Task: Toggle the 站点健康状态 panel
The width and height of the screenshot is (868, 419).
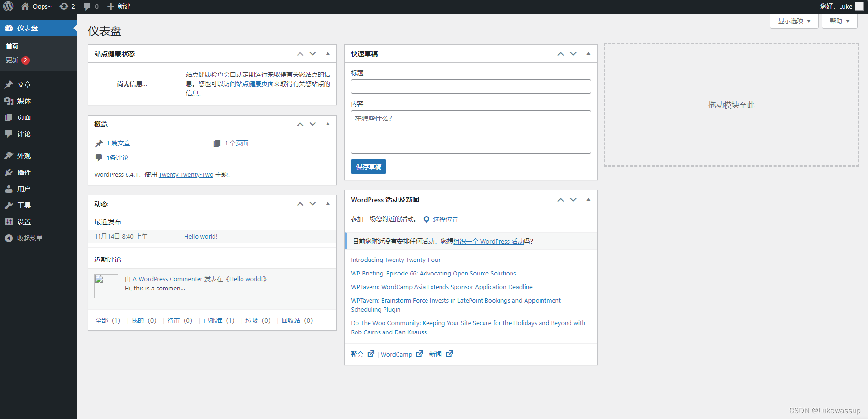Action: 328,54
